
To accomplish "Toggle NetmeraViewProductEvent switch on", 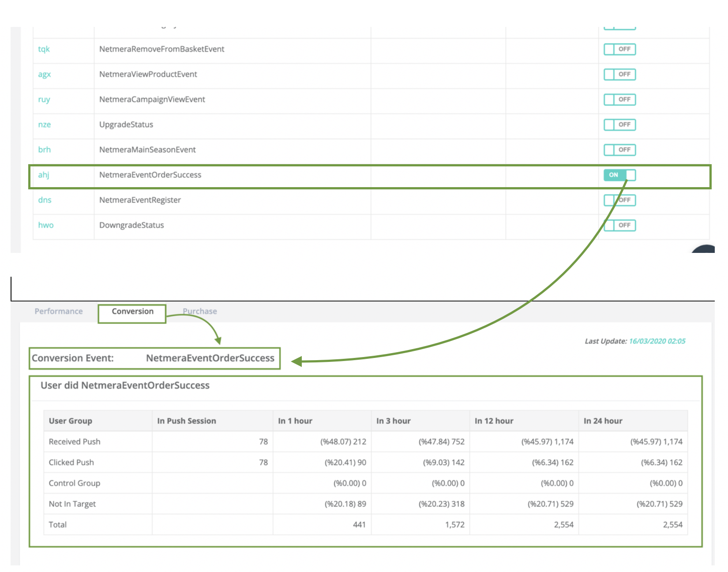I will (619, 74).
